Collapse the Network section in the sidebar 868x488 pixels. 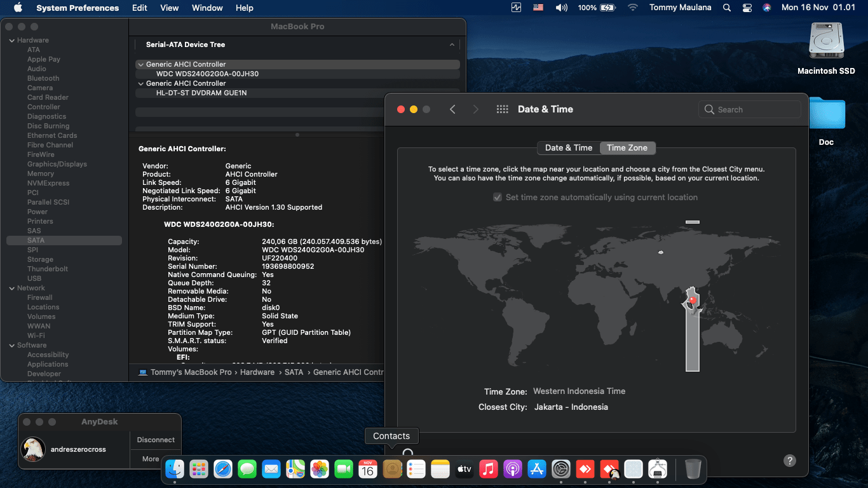(11, 288)
